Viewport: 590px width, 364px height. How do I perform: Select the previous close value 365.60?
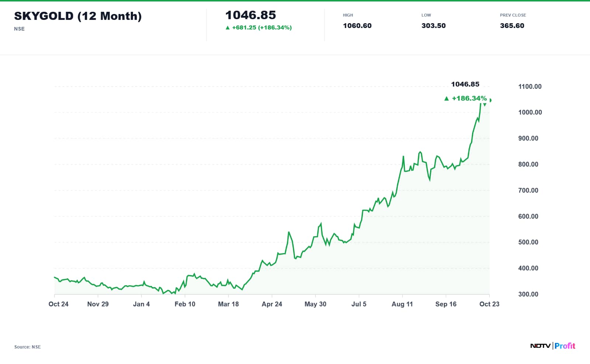coord(512,26)
